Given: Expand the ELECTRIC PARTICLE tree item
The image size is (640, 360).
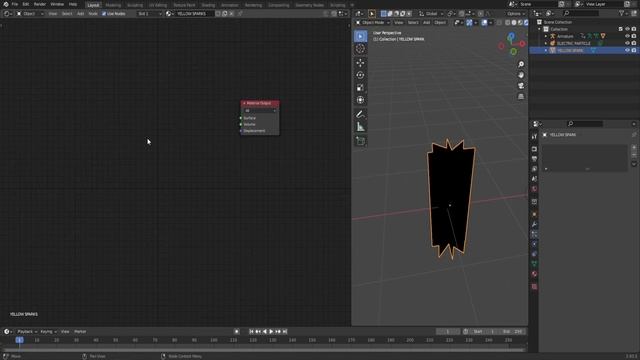Looking at the screenshot, I should pyautogui.click(x=546, y=43).
